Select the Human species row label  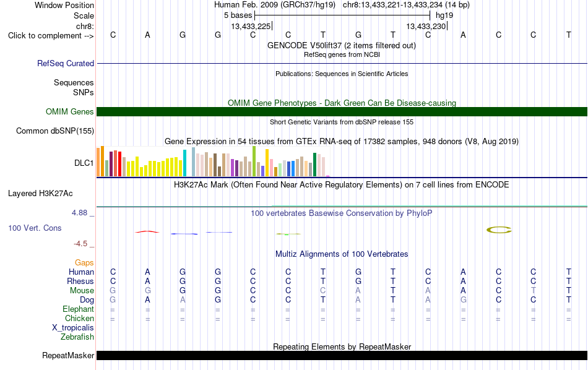81,272
